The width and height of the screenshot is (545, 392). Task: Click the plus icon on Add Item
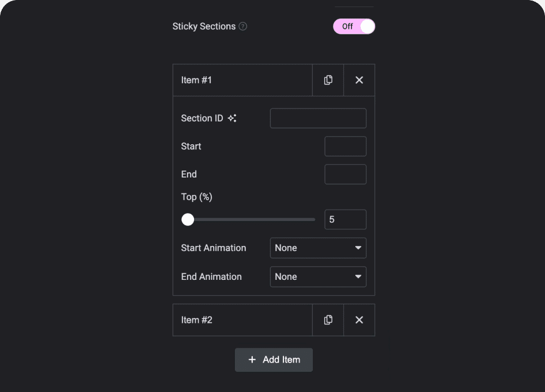(x=252, y=360)
